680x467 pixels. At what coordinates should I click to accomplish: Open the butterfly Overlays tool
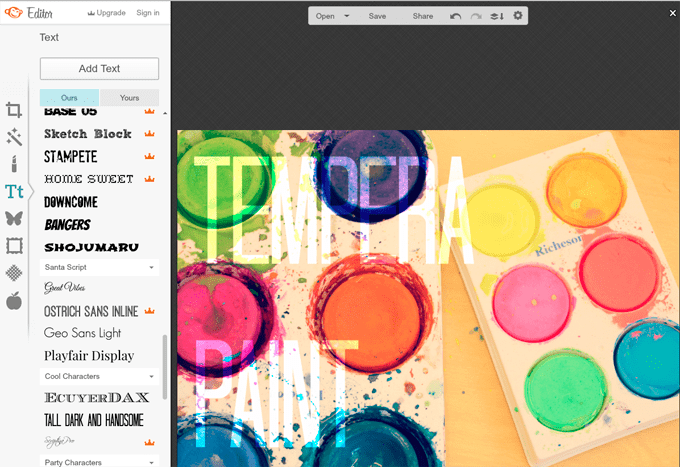coord(14,218)
